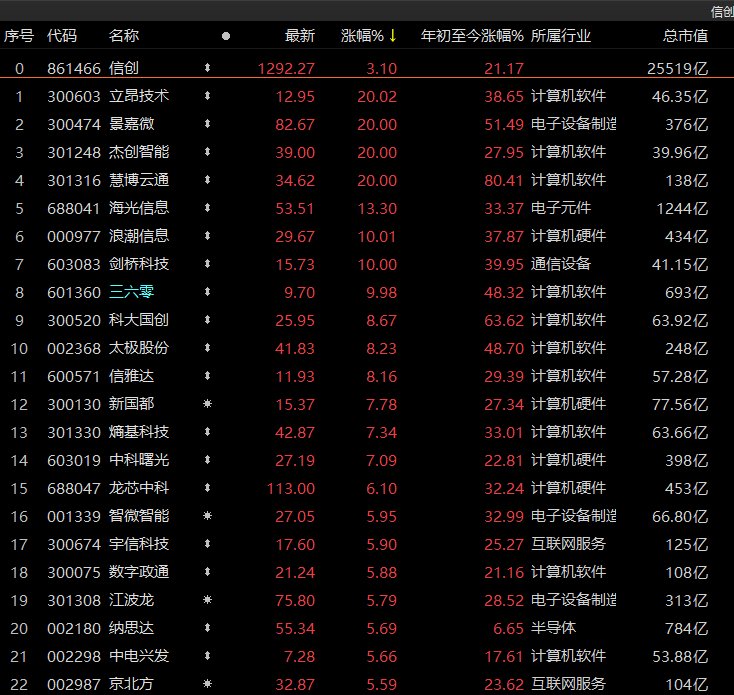Click the index value 1292.27
The image size is (734, 695).
pos(286,69)
